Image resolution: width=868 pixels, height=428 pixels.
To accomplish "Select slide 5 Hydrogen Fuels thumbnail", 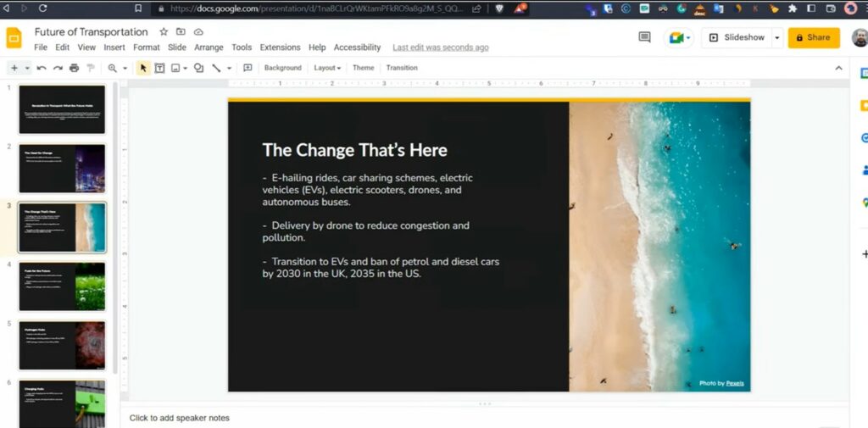I will coord(62,346).
